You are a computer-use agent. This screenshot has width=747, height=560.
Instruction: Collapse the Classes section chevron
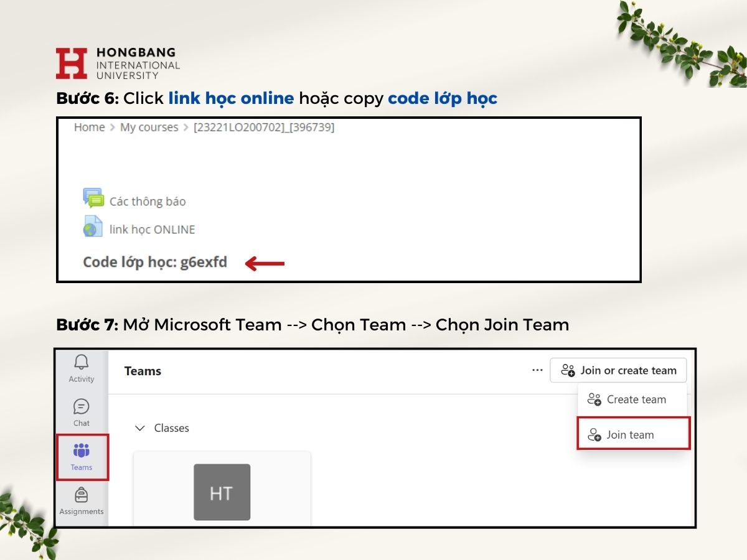point(140,428)
